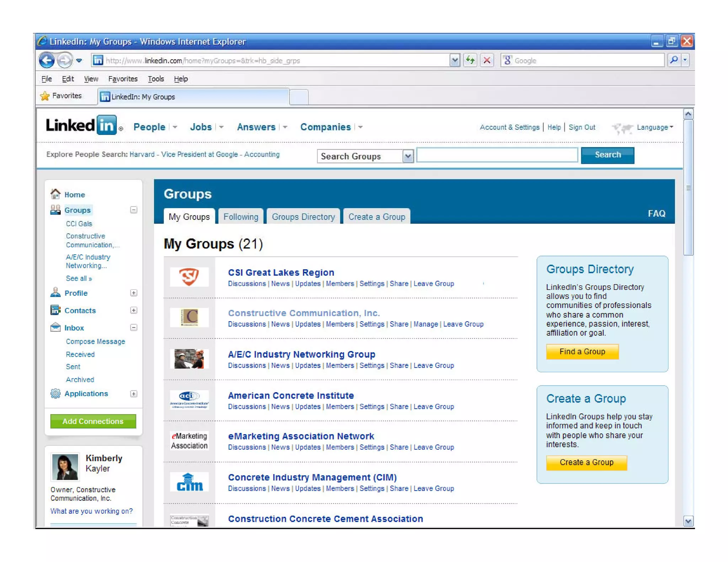The width and height of the screenshot is (728, 562).
Task: Open the Tools menu
Action: (x=156, y=79)
